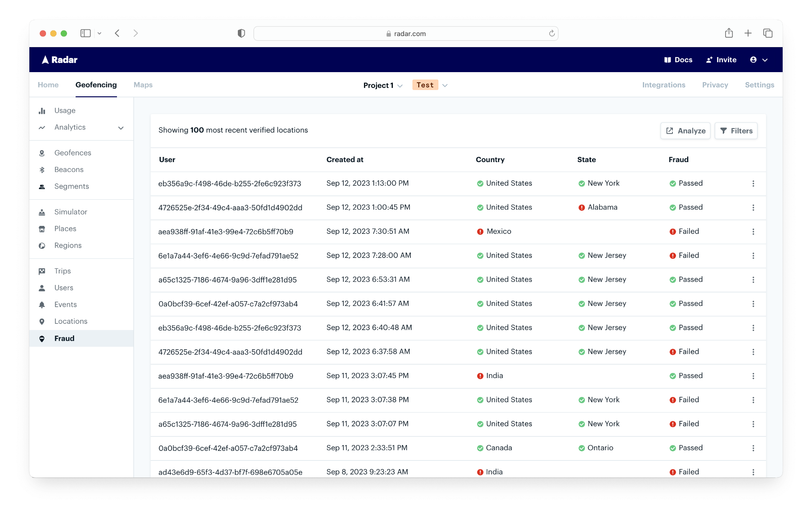Click the Trips flag icon
This screenshot has width=812, height=516.
pos(42,271)
